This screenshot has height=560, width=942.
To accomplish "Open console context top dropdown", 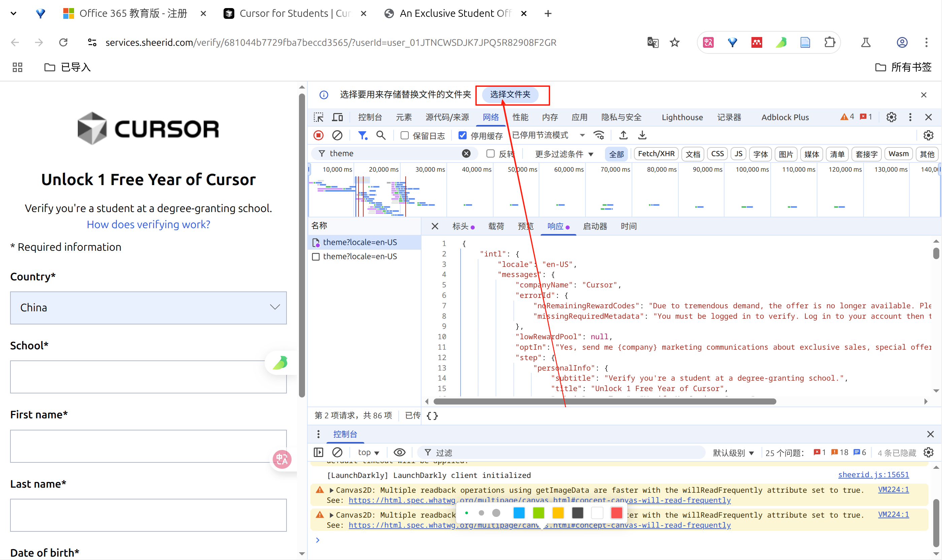I will pyautogui.click(x=368, y=452).
